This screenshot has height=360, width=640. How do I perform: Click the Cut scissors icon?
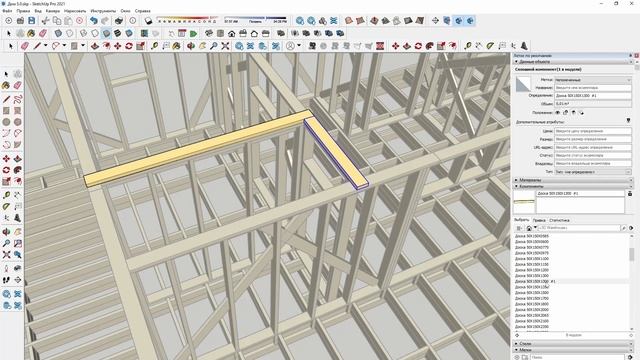pos(45,20)
